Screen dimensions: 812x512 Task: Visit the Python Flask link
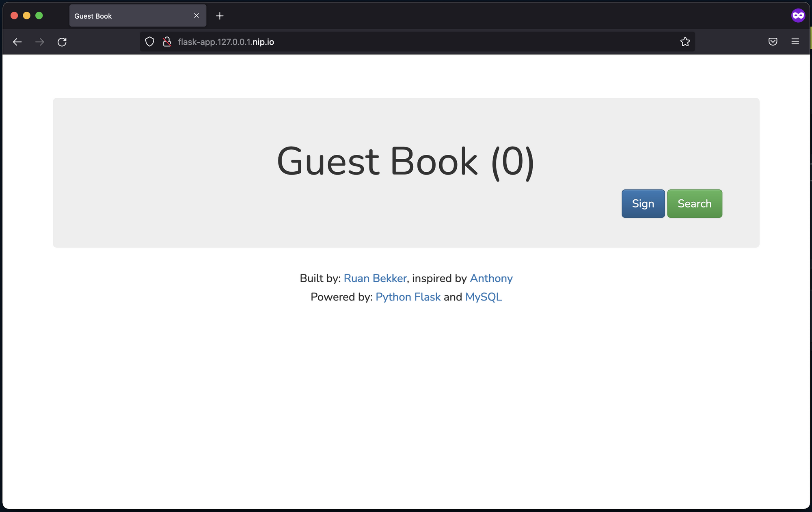coord(408,297)
